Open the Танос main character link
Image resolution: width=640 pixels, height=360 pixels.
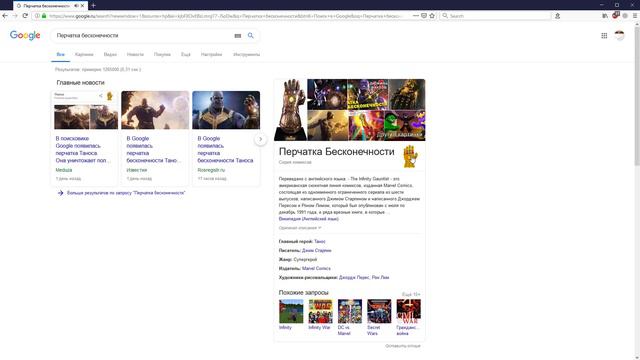320,242
